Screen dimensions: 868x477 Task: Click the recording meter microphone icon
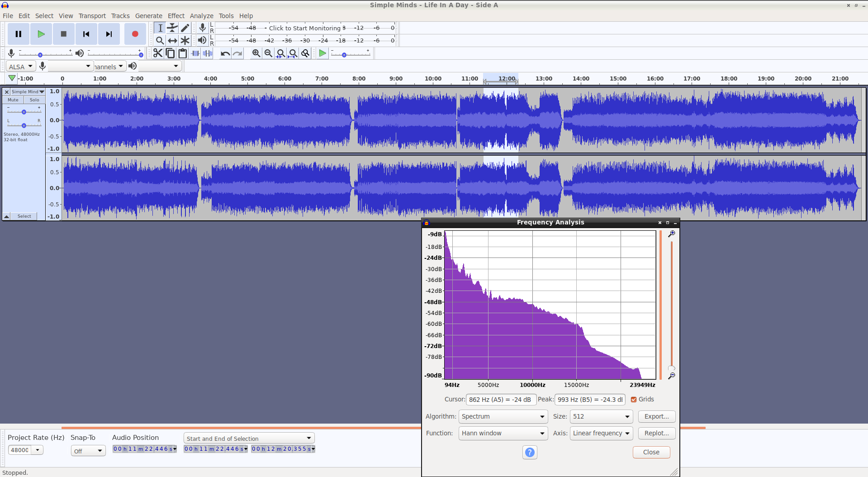click(x=203, y=28)
